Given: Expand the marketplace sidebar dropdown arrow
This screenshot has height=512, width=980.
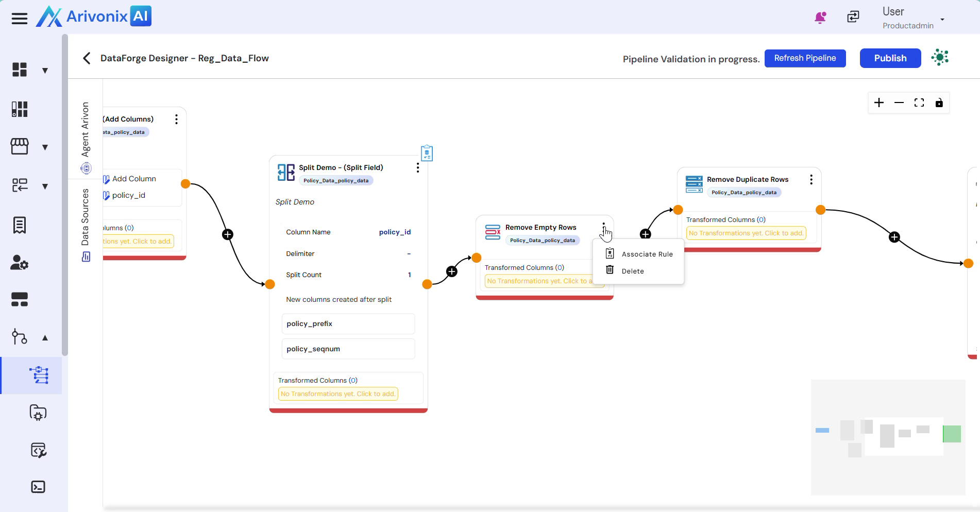Looking at the screenshot, I should pos(45,147).
